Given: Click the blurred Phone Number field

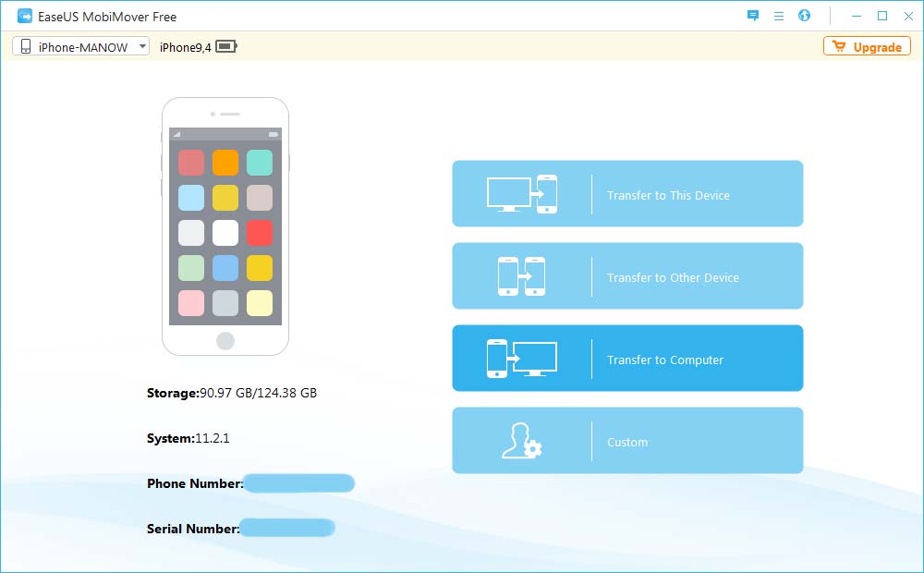Looking at the screenshot, I should [298, 483].
